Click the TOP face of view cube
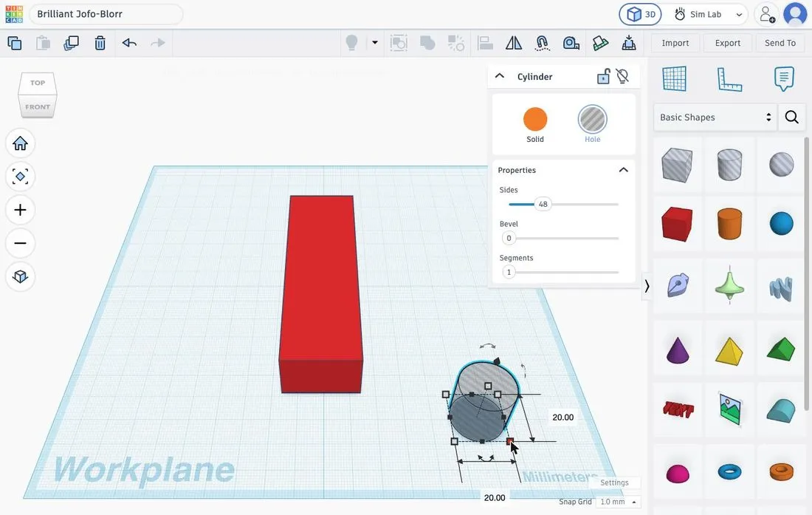The image size is (812, 515). point(38,83)
